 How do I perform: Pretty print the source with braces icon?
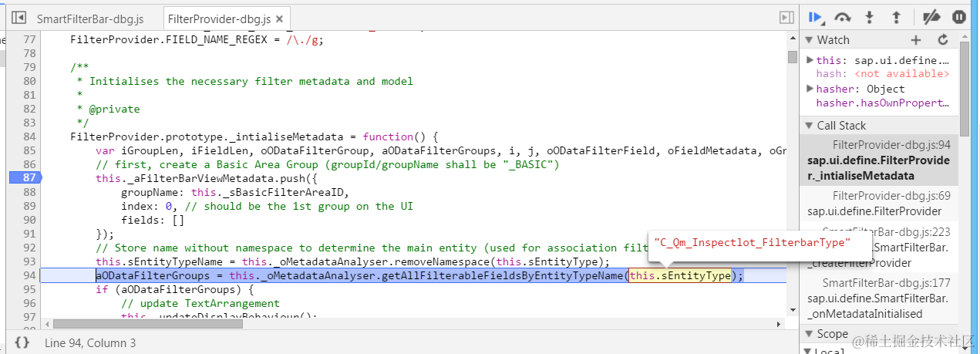[x=22, y=342]
